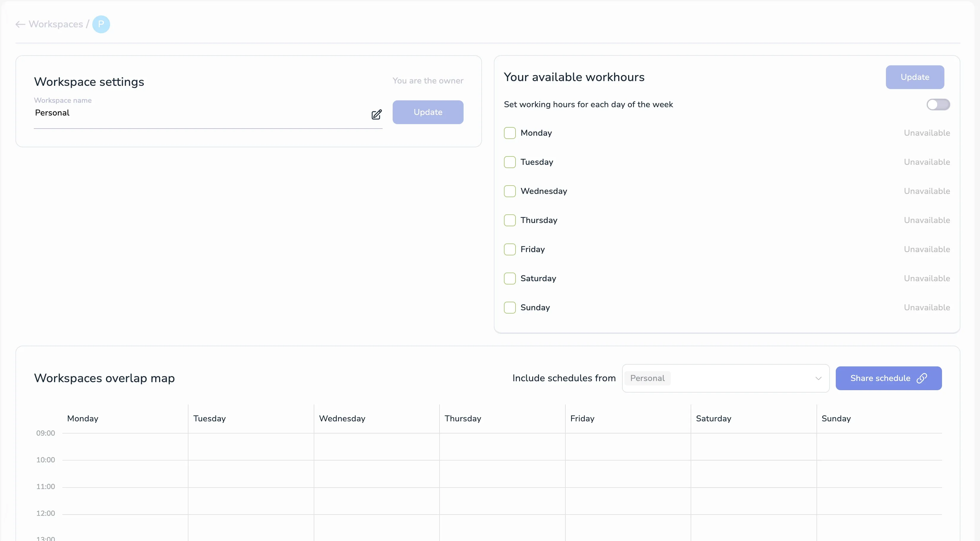Focus the Workspace name input field
The height and width of the screenshot is (541, 980).
[198, 113]
